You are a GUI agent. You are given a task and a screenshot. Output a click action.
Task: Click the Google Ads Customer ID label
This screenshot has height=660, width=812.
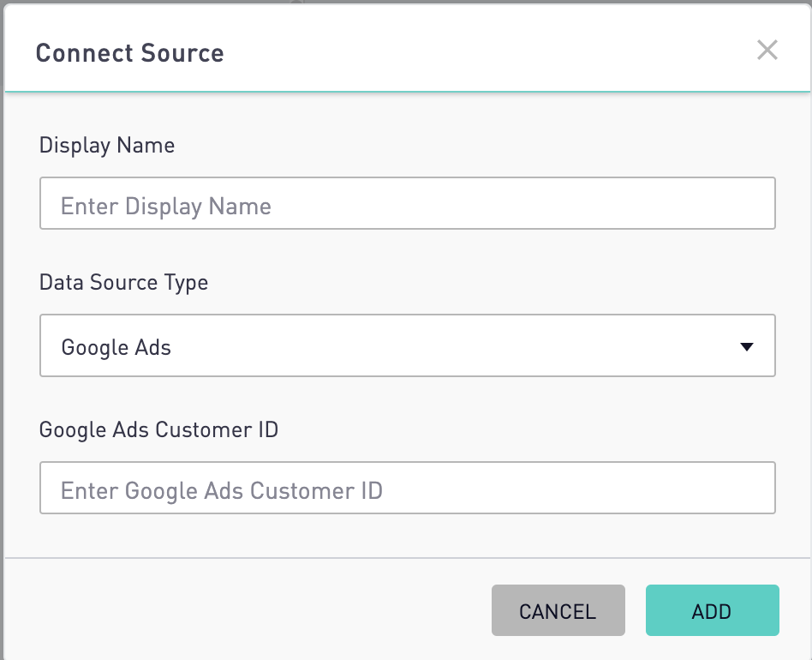[158, 430]
